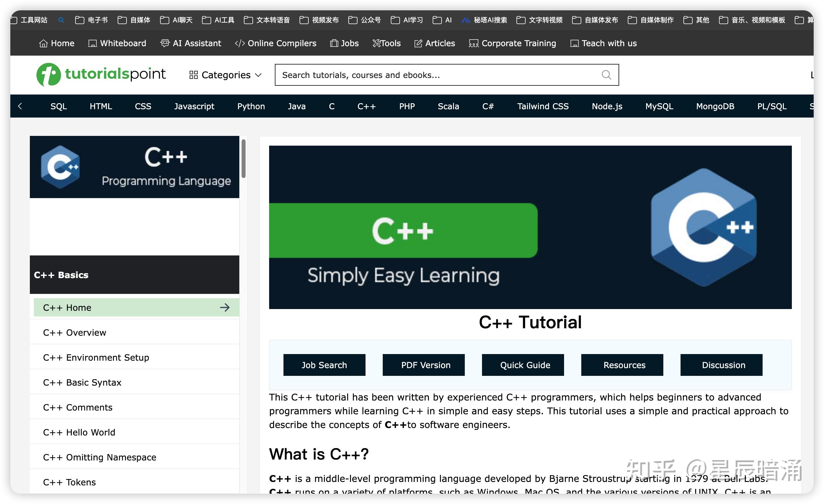Screen dimensions: 824x504
Task: Click the left chevron to scroll language tabs
Action: click(x=20, y=106)
